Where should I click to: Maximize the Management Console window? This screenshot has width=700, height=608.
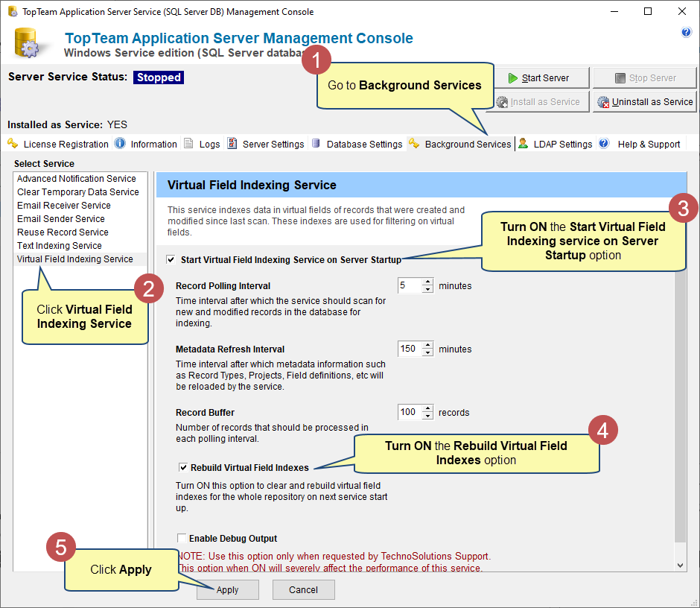tap(648, 12)
